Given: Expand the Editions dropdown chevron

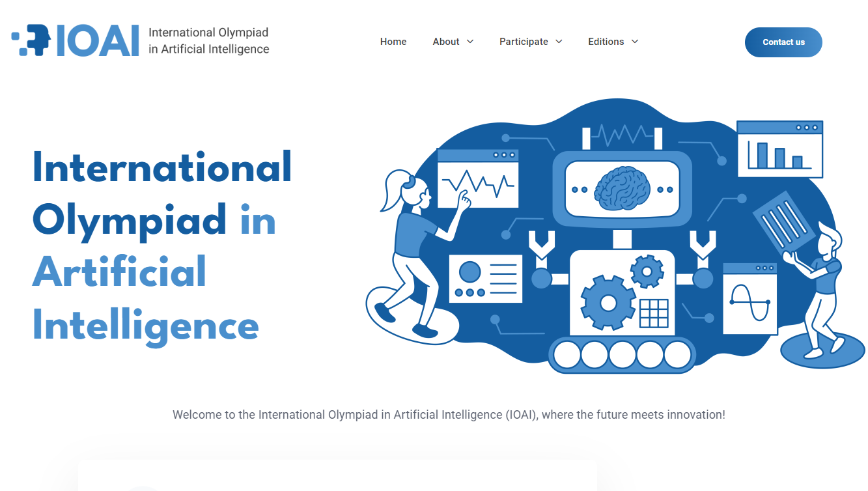Looking at the screenshot, I should (635, 42).
